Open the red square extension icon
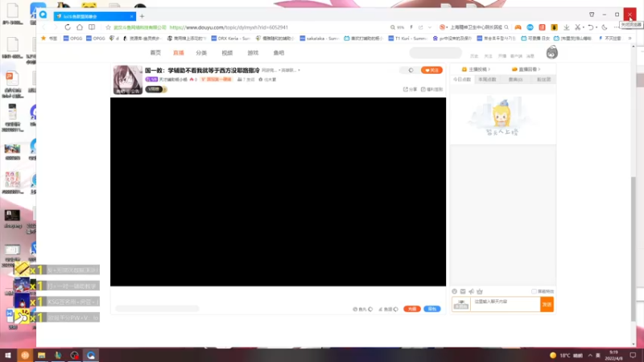 [542, 27]
